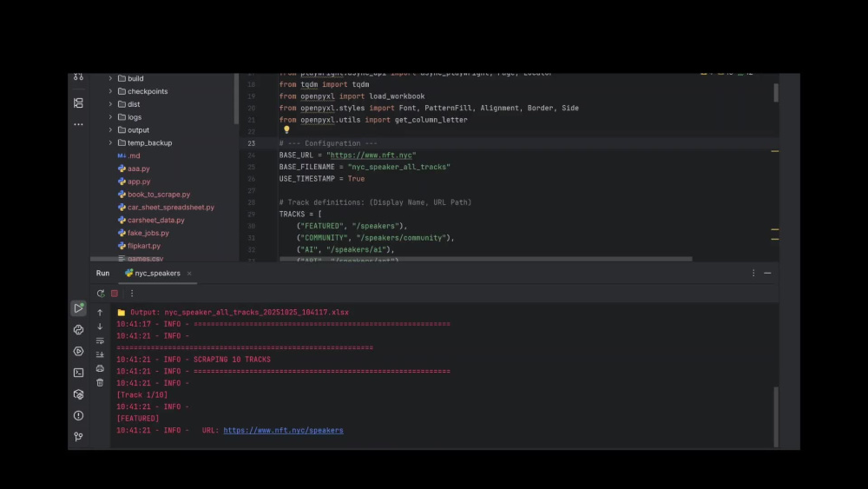Click the yellow lightbulb intention icon
The height and width of the screenshot is (489, 868).
point(286,129)
